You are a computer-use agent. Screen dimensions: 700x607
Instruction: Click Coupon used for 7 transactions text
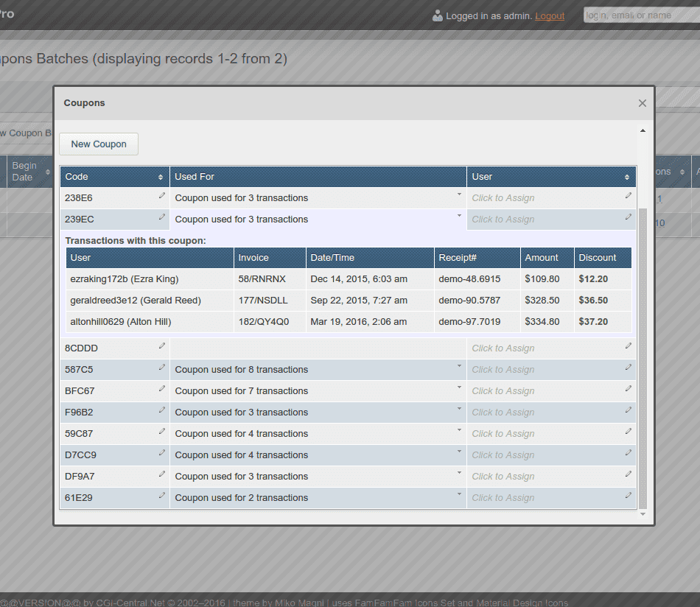(242, 391)
